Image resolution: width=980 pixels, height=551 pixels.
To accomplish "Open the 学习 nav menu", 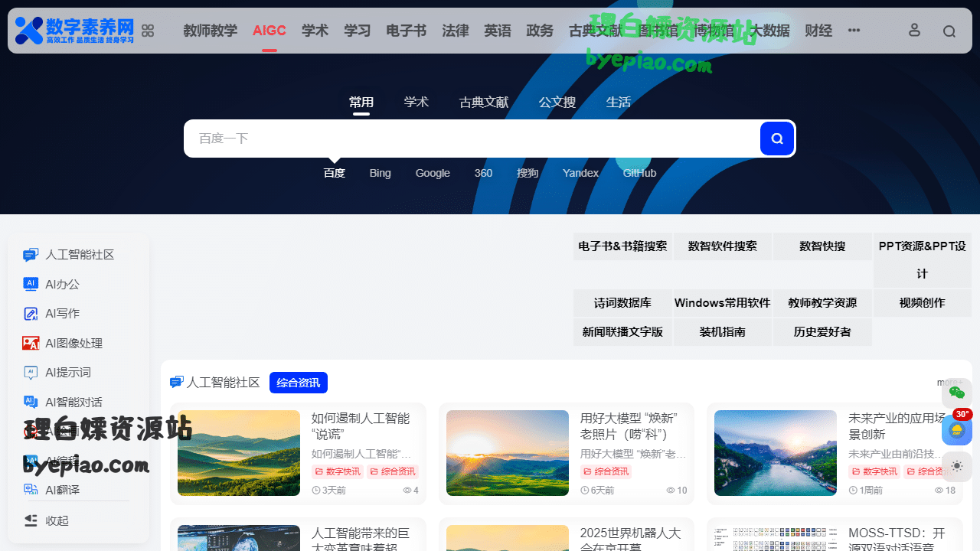I will click(x=358, y=31).
